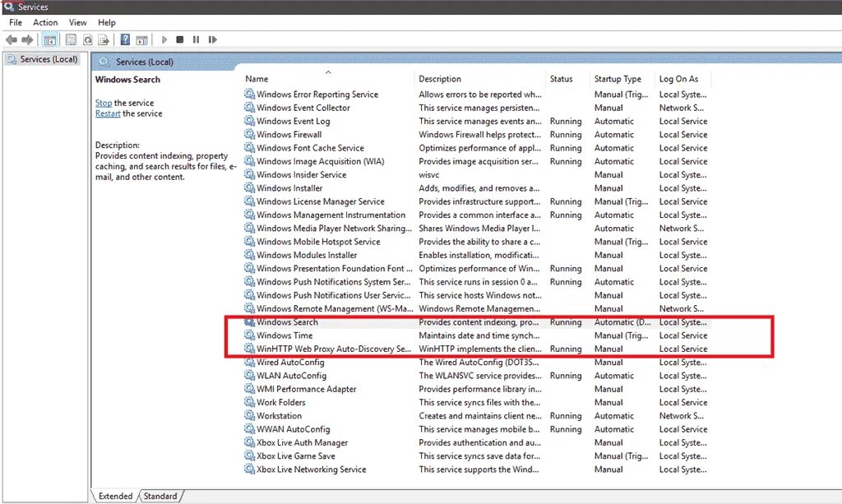Switch to the Standard tab
842x504 pixels.
pos(161,496)
